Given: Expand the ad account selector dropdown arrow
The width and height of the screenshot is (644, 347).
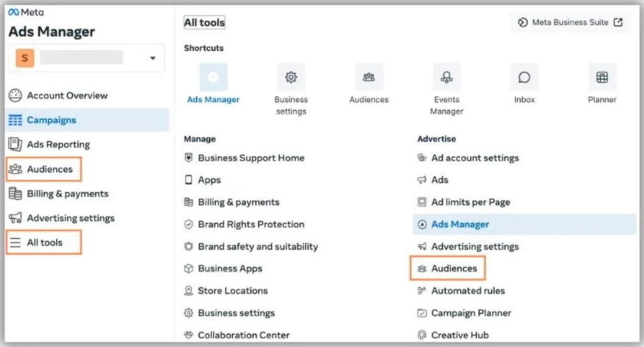Looking at the screenshot, I should (x=153, y=58).
